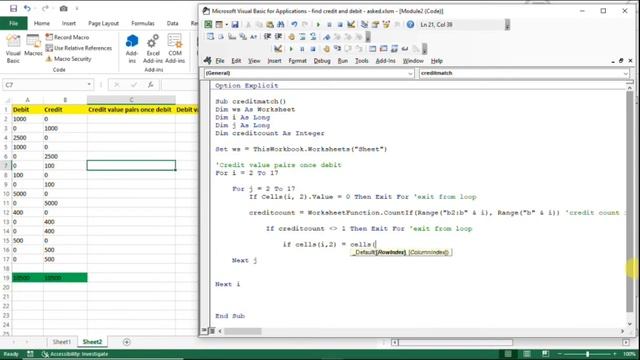
Task: Toggle Design Mode in VBA standard toolbar
Action: (x=351, y=24)
